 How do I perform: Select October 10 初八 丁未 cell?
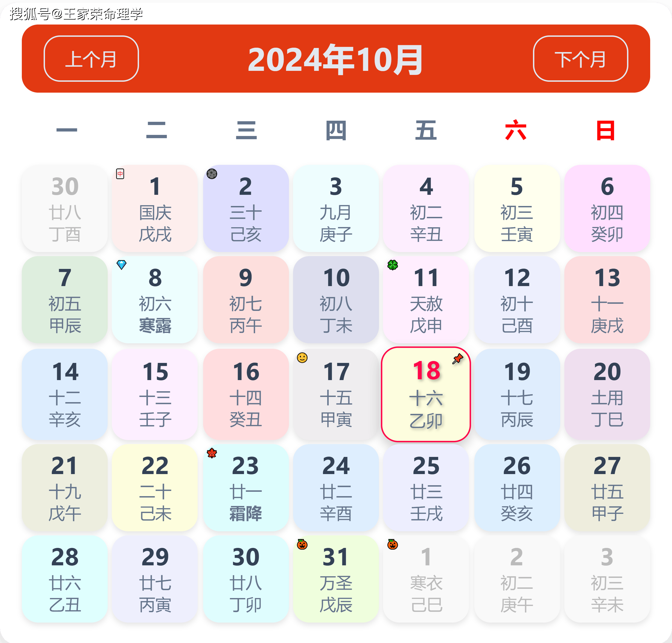(x=336, y=300)
